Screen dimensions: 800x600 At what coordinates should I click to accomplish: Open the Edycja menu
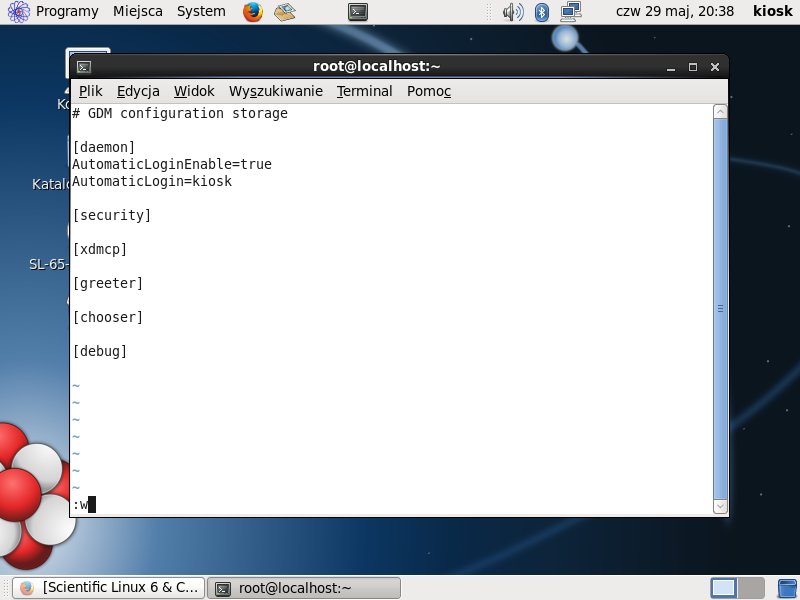(x=138, y=91)
